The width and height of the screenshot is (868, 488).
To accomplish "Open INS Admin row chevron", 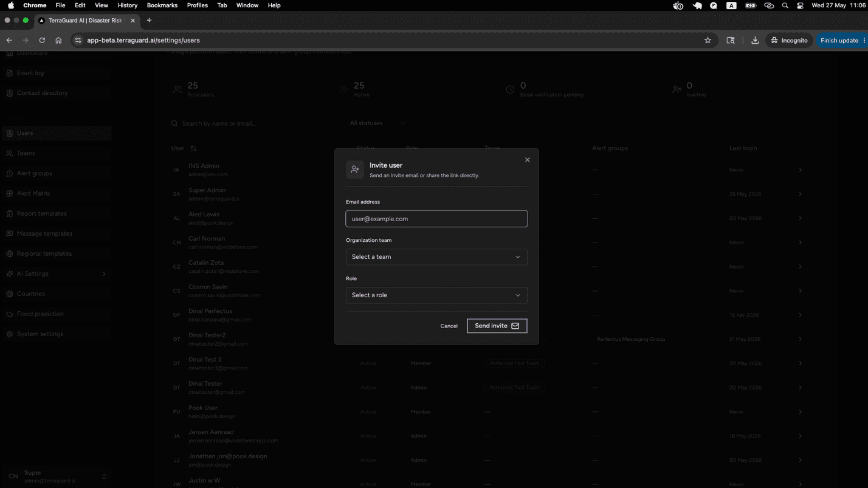I will pos(800,170).
